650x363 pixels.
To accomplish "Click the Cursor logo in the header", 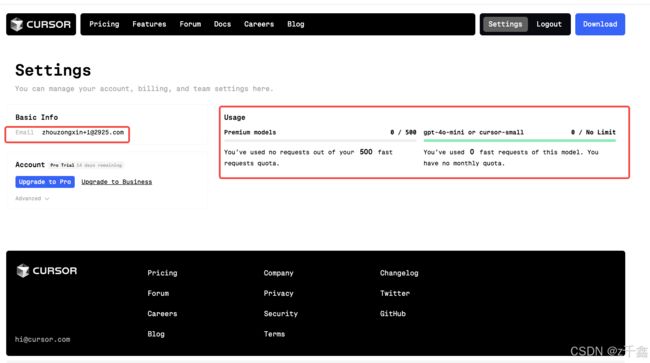I will (x=41, y=24).
